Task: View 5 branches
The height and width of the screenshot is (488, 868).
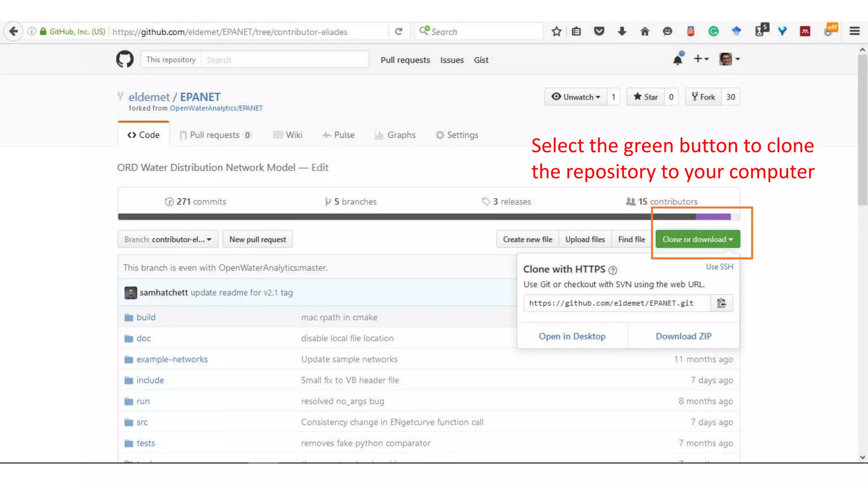Action: [351, 202]
